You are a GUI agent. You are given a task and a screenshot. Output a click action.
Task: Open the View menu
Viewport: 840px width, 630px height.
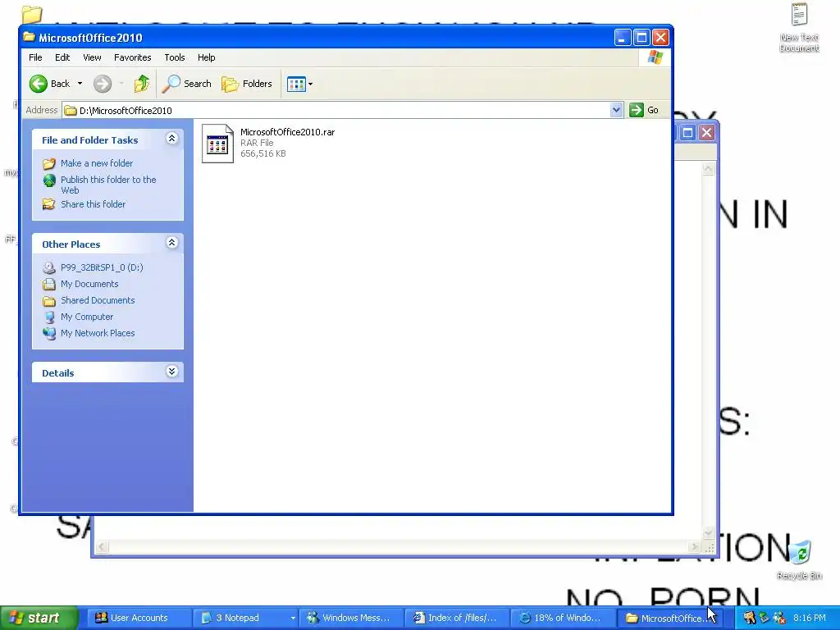[x=92, y=57]
